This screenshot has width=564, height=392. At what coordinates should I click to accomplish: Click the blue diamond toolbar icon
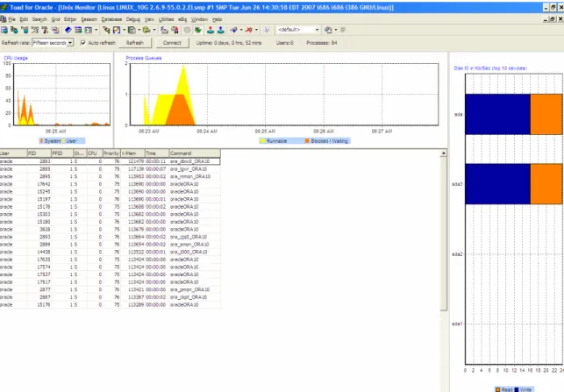[x=68, y=30]
